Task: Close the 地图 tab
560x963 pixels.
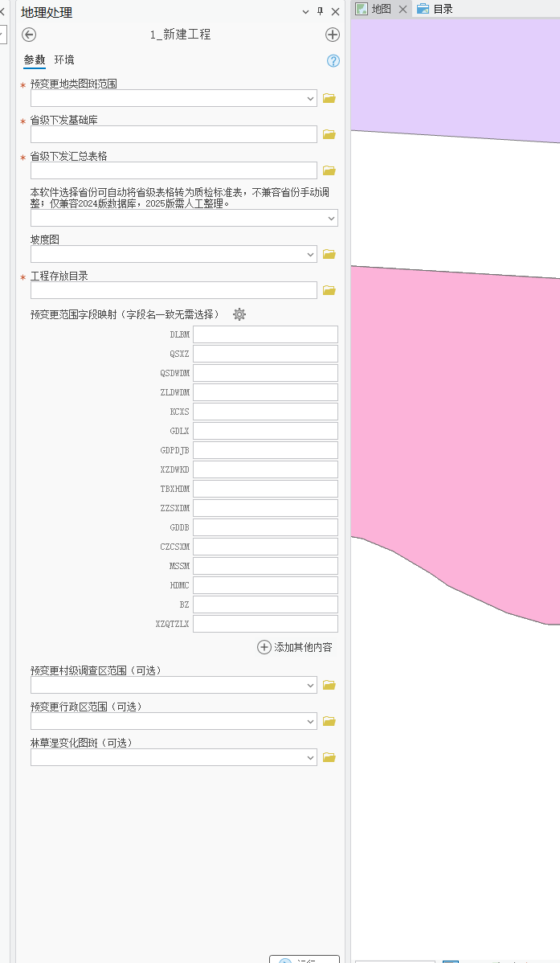Action: 403,9
